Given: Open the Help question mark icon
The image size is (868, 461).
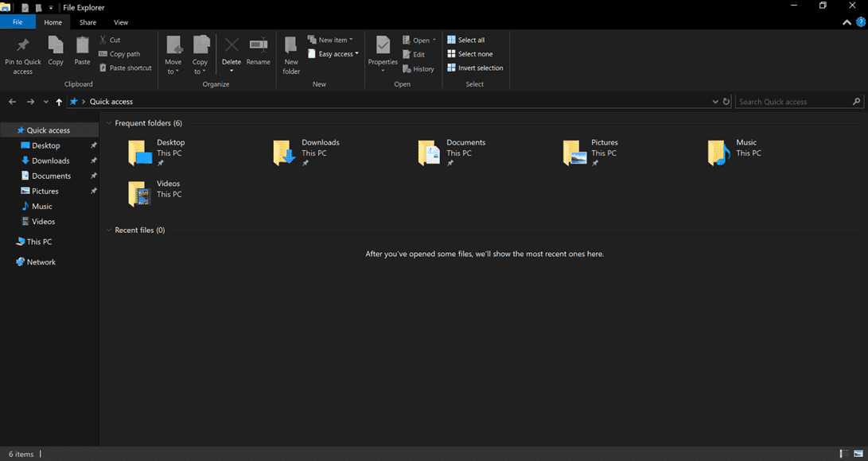Looking at the screenshot, I should point(860,23).
